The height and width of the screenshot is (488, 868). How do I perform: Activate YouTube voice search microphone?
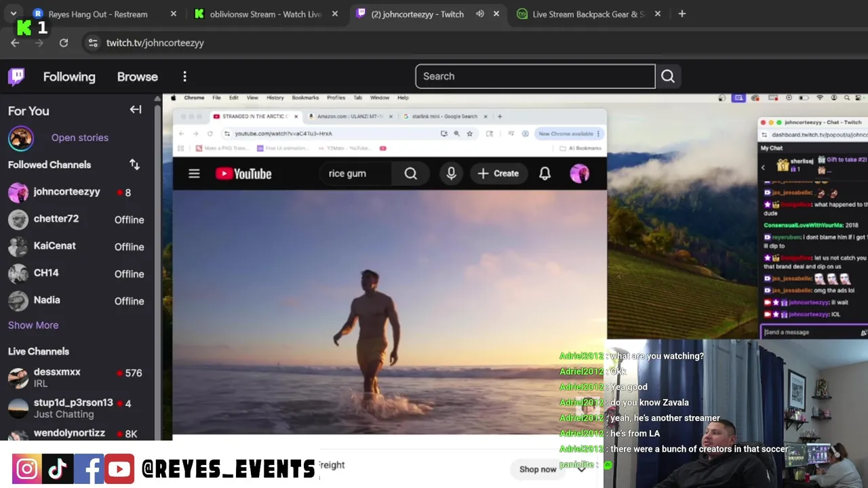tap(451, 174)
